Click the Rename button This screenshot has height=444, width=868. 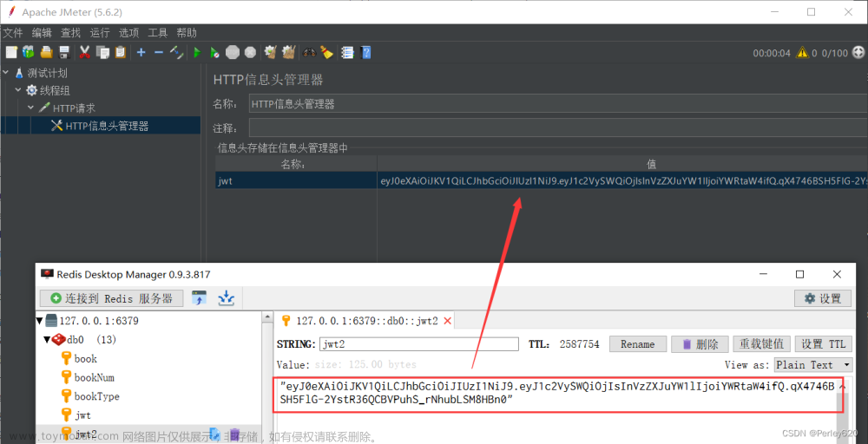coord(637,344)
